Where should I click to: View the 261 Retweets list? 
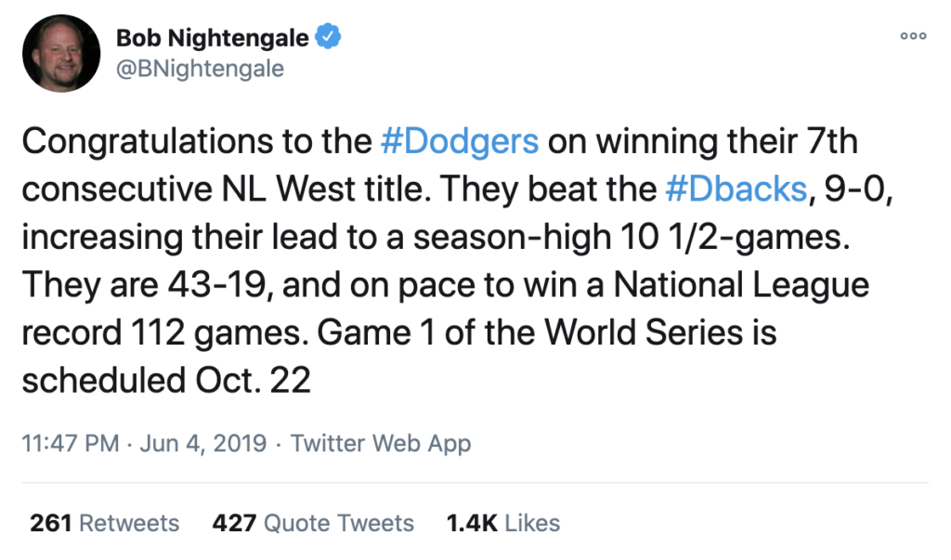pos(104,523)
